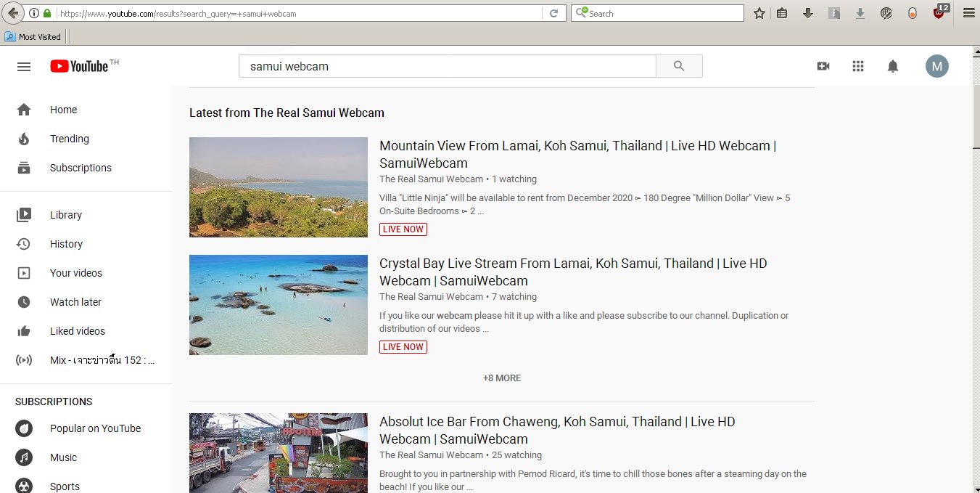Image resolution: width=980 pixels, height=493 pixels.
Task: Open the dark downloads arrow in the toolbar
Action: point(807,13)
